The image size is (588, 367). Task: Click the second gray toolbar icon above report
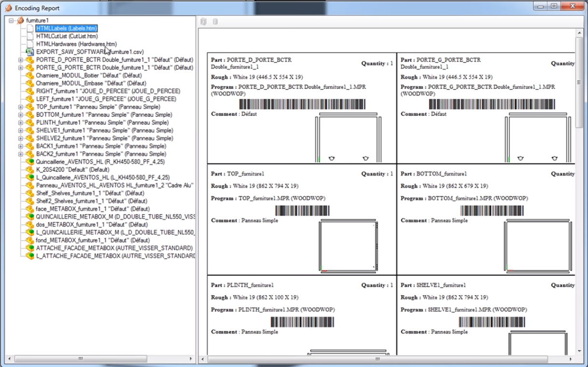(x=215, y=22)
